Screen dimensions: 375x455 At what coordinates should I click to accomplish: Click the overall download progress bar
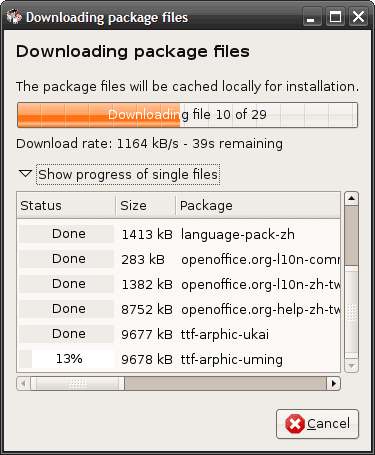(x=187, y=115)
